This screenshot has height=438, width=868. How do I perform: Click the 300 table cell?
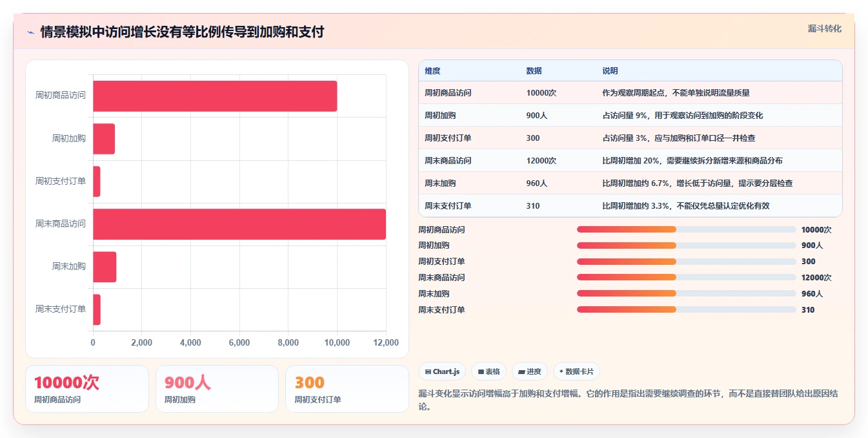pyautogui.click(x=533, y=138)
